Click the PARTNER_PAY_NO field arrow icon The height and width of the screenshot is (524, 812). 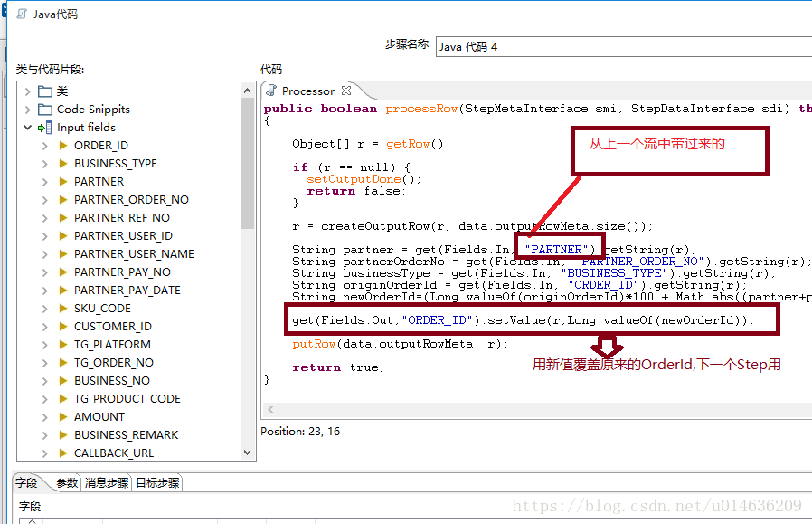tap(63, 272)
